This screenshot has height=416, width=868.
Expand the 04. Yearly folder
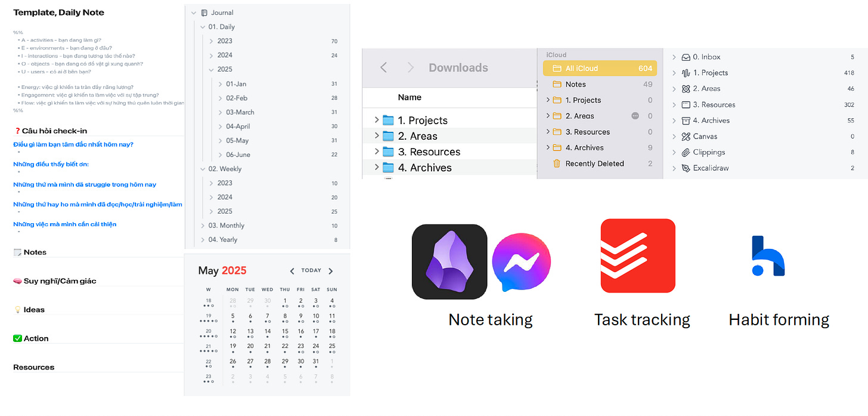point(203,240)
